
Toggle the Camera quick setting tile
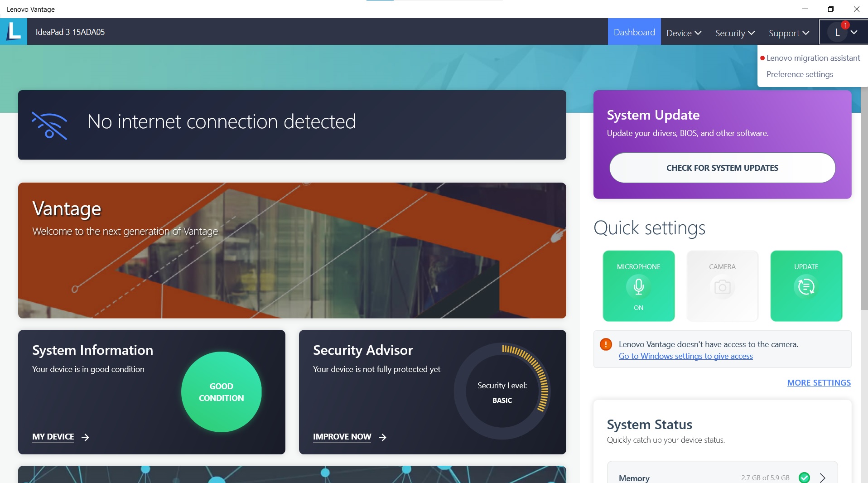[x=722, y=286]
